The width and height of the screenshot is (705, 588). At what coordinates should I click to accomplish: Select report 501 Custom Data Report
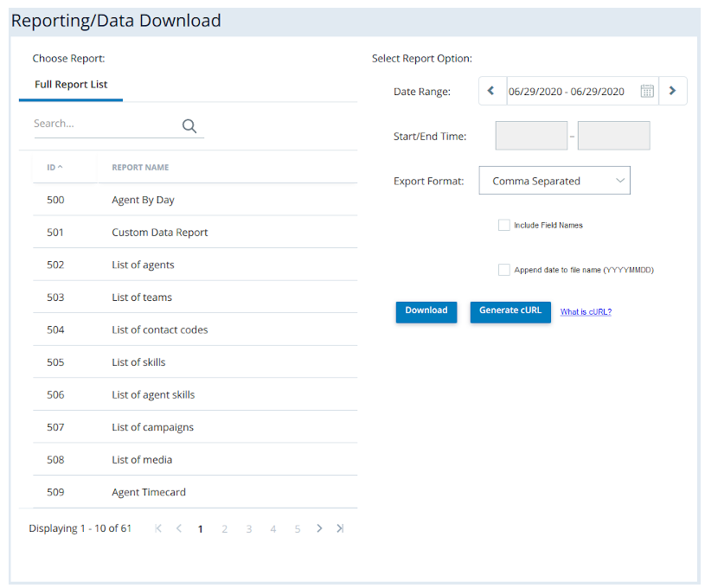(x=195, y=232)
